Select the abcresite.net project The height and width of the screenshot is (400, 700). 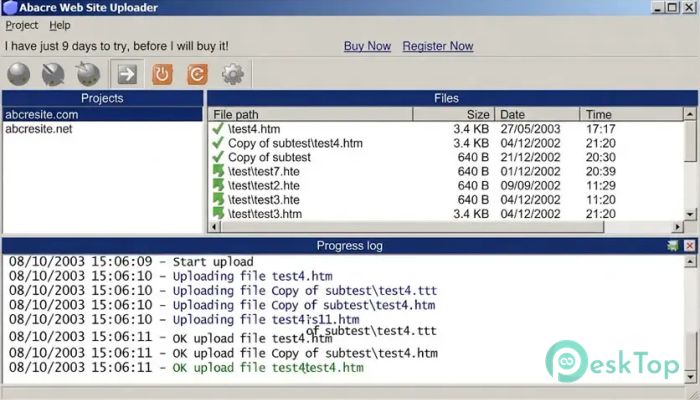click(102, 129)
